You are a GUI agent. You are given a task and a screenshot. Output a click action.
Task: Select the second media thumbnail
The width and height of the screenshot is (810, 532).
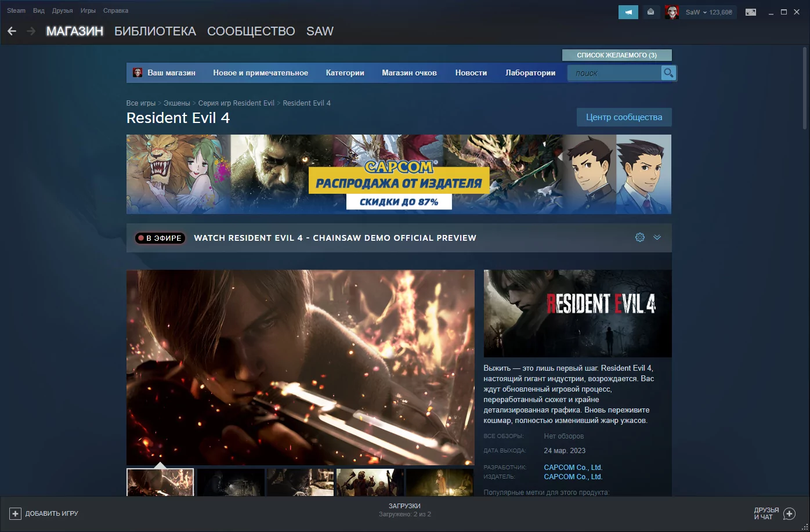pos(230,483)
